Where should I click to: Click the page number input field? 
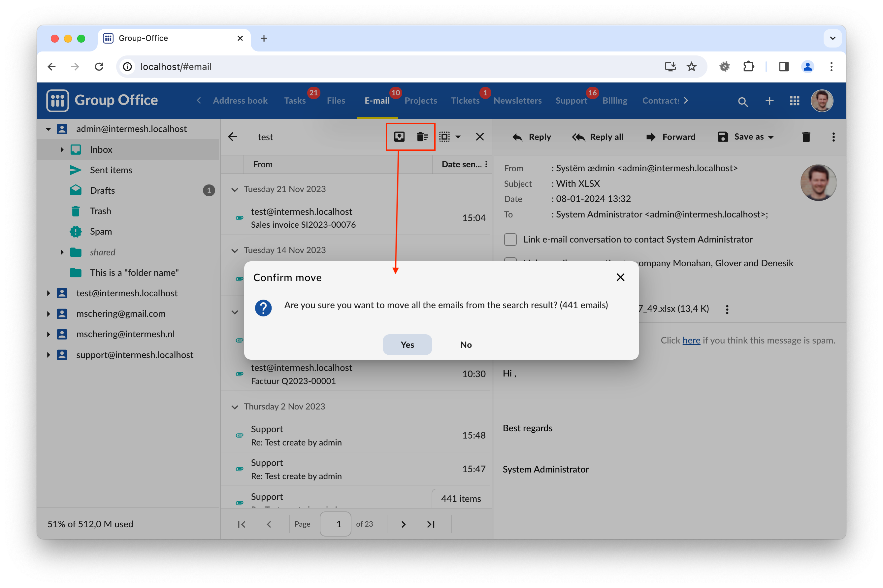(x=335, y=524)
